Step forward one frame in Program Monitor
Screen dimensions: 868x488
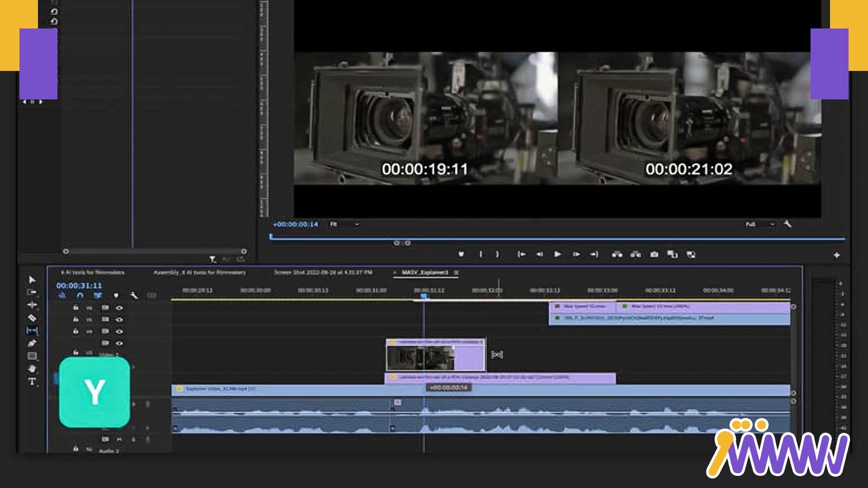tap(576, 254)
